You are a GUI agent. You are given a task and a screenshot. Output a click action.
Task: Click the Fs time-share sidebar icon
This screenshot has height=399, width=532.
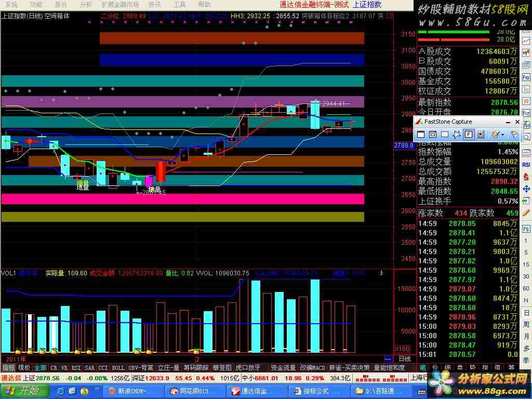tap(526, 229)
